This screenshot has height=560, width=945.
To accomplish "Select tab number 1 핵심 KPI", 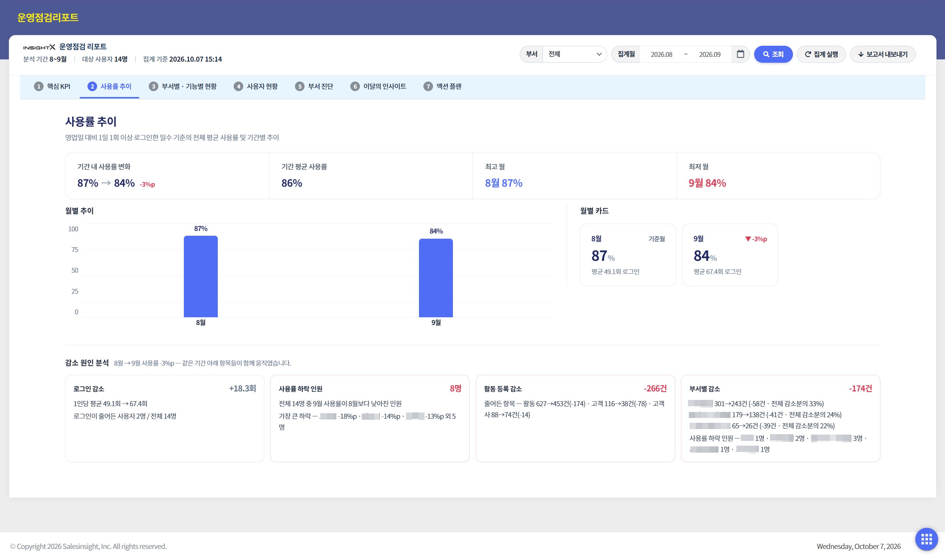I will click(52, 86).
